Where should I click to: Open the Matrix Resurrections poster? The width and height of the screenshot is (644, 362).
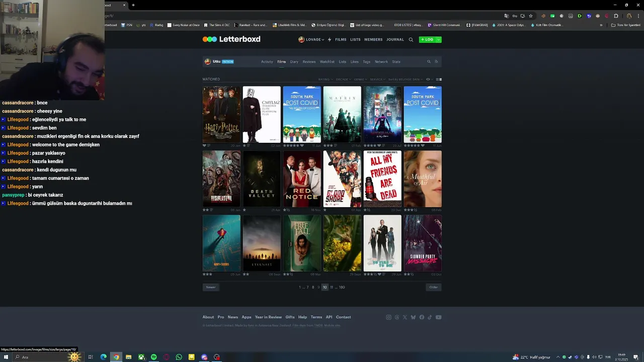342,115
